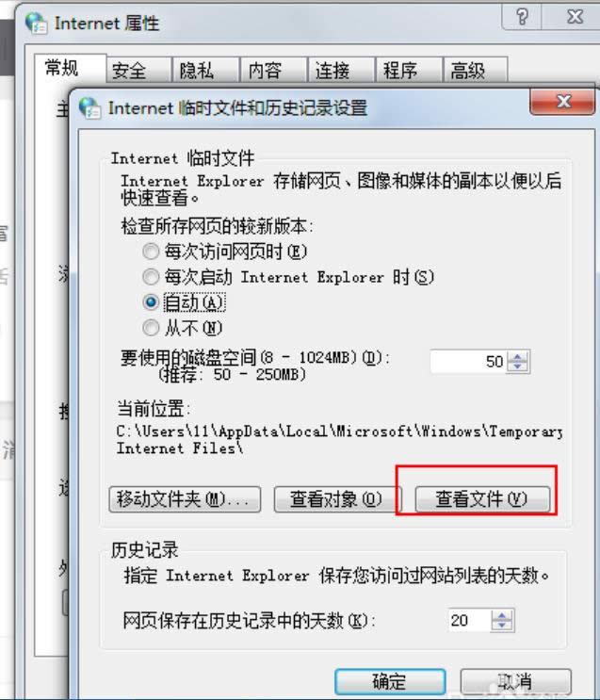600x700 pixels.
Task: Click the disk space input field
Action: 468,362
